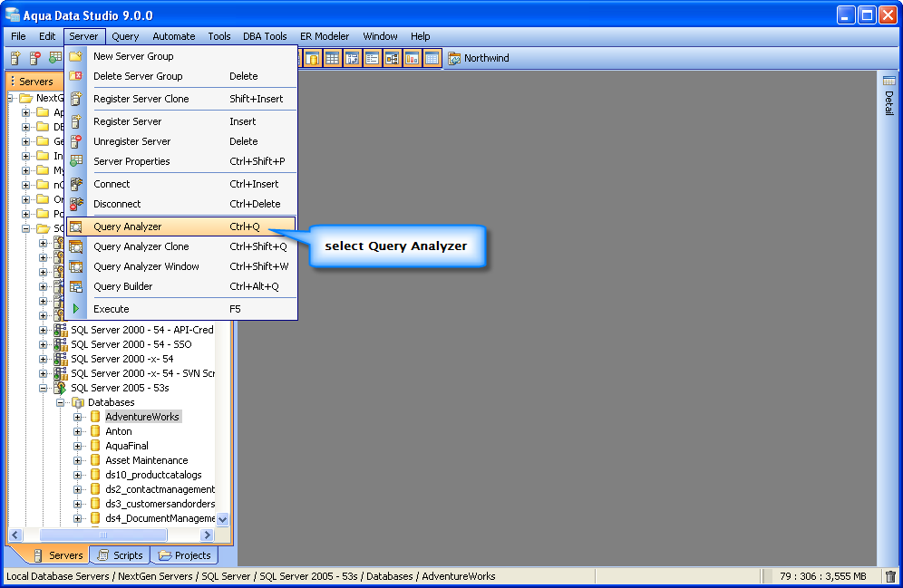
Task: Click the Server Properties toolbar icon
Action: 55,58
